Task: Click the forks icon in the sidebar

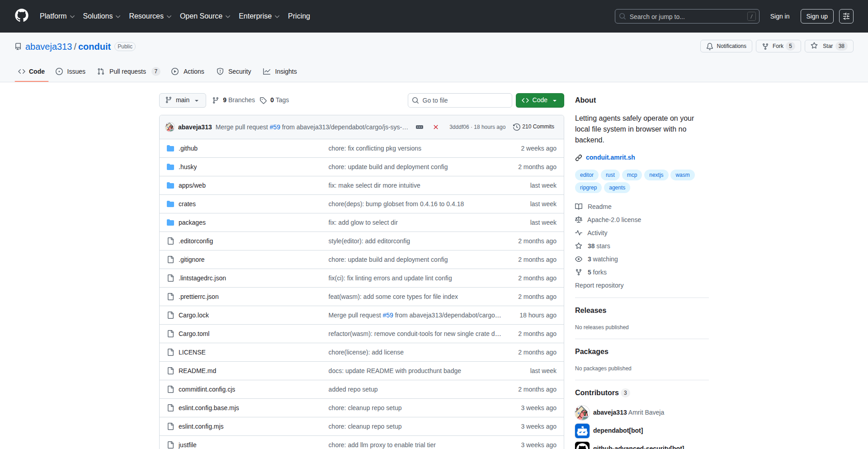Action: pyautogui.click(x=579, y=272)
